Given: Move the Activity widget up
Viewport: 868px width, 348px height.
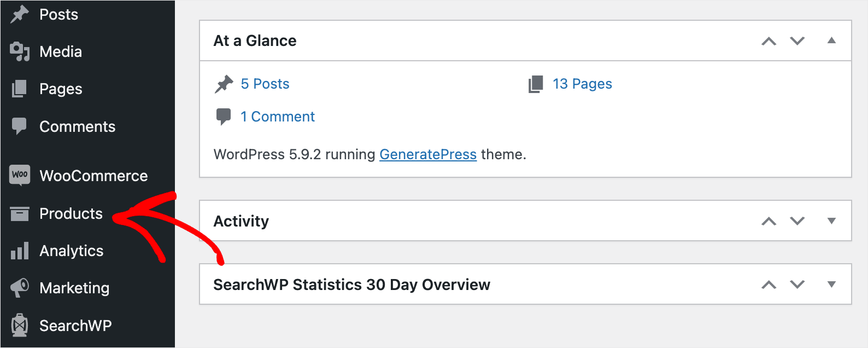Looking at the screenshot, I should click(769, 221).
